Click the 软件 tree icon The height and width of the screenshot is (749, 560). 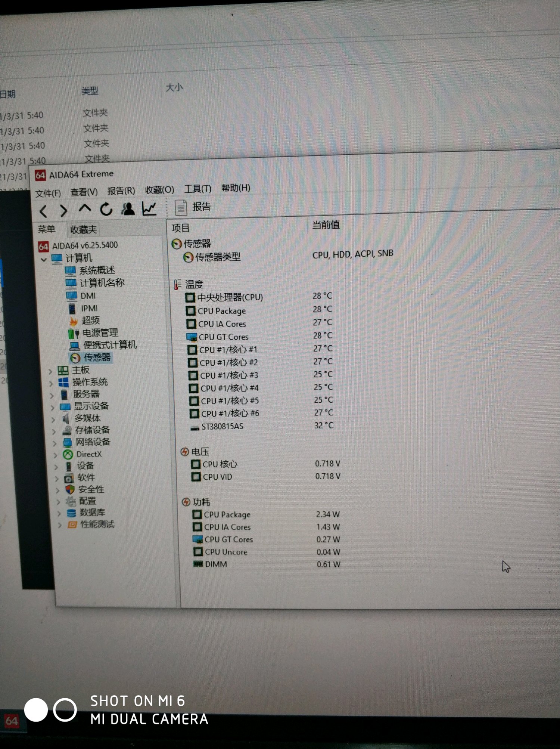coord(69,478)
